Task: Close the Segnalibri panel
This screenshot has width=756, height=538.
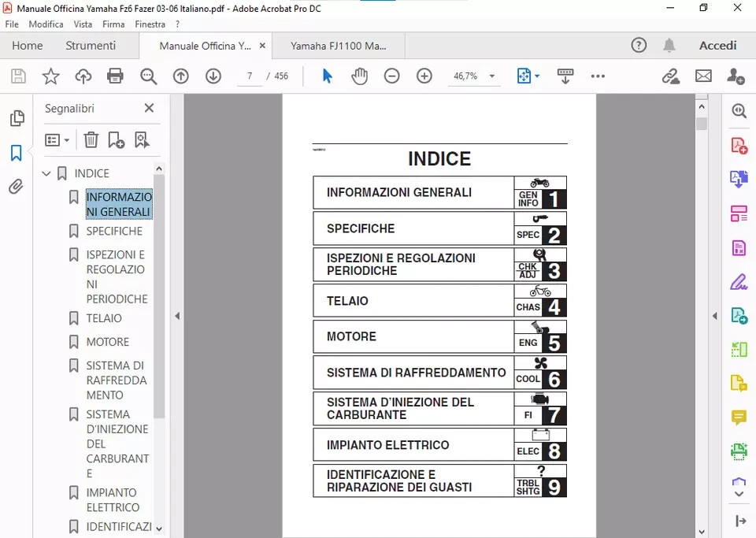Action: [x=149, y=108]
